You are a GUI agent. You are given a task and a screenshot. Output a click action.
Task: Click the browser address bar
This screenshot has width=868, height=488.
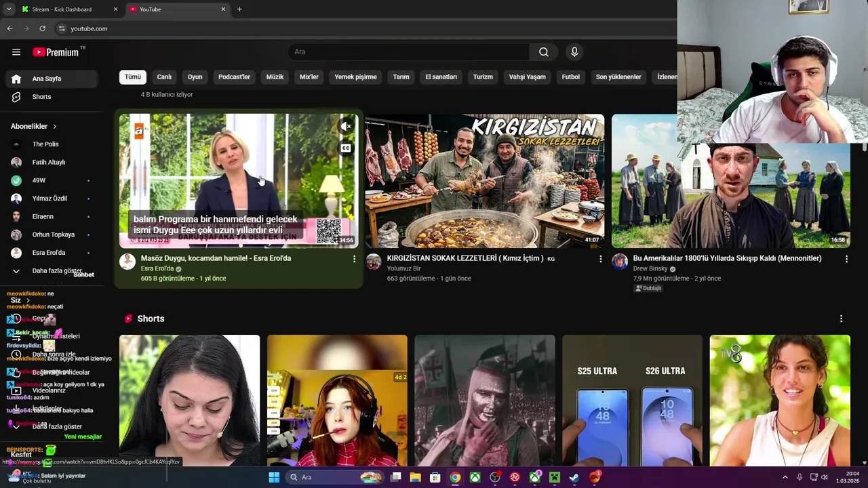(366, 28)
